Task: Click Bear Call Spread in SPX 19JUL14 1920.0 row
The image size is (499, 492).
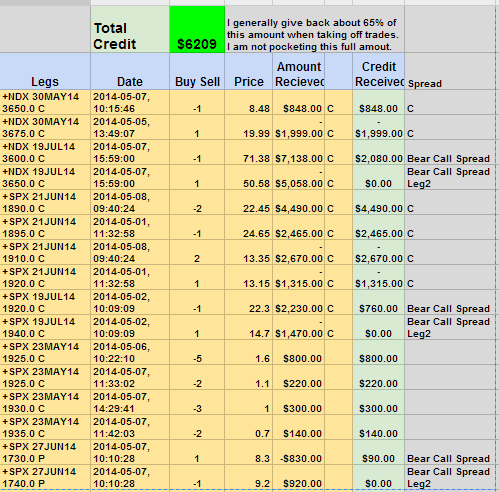Action: pyautogui.click(x=450, y=302)
